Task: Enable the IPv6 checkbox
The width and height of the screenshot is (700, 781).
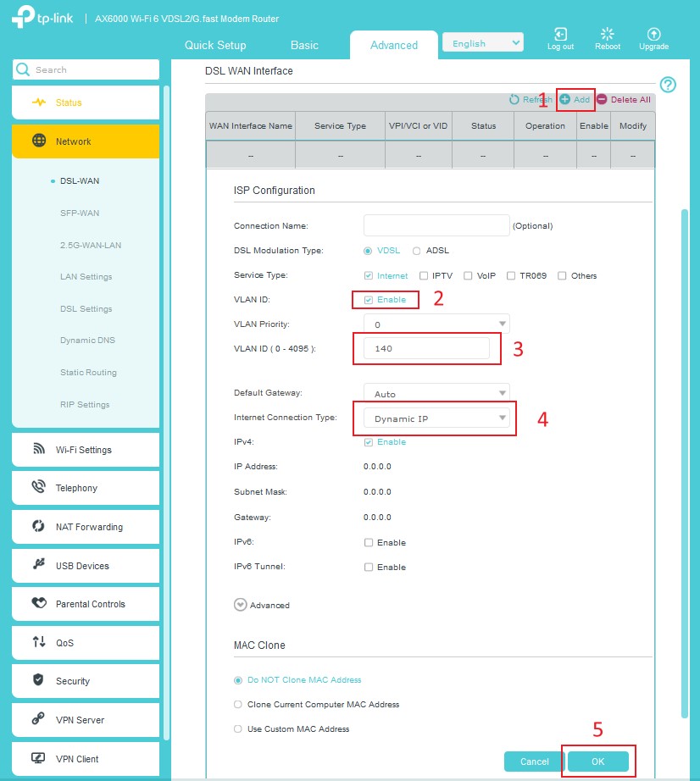Action: pyautogui.click(x=369, y=543)
